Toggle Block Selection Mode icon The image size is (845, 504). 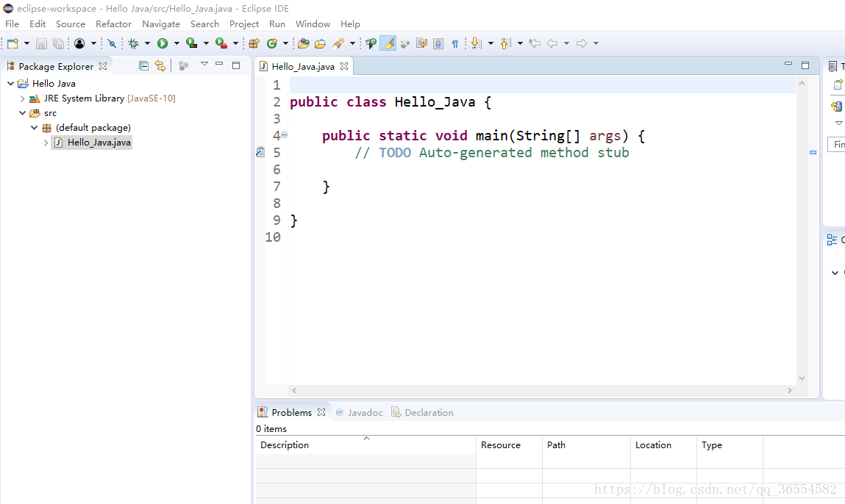(x=438, y=43)
